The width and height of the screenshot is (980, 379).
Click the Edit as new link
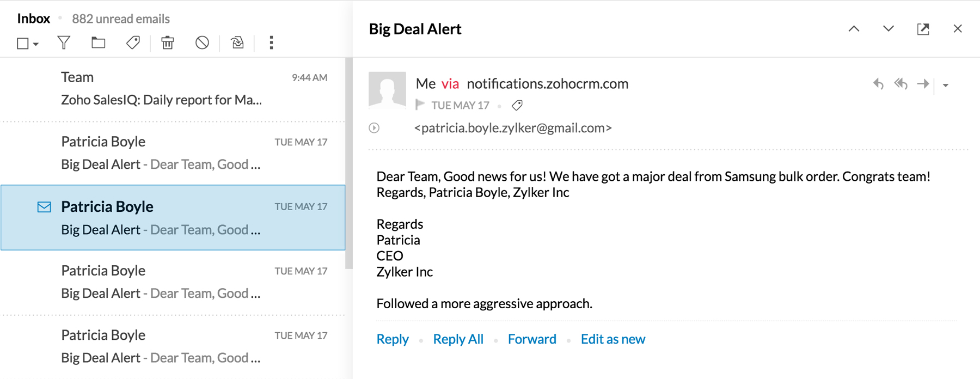(612, 339)
